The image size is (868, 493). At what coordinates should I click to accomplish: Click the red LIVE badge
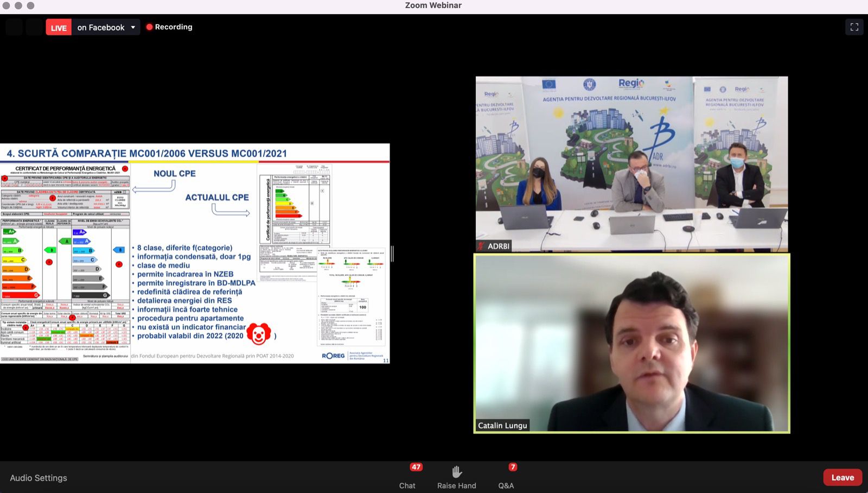point(59,28)
